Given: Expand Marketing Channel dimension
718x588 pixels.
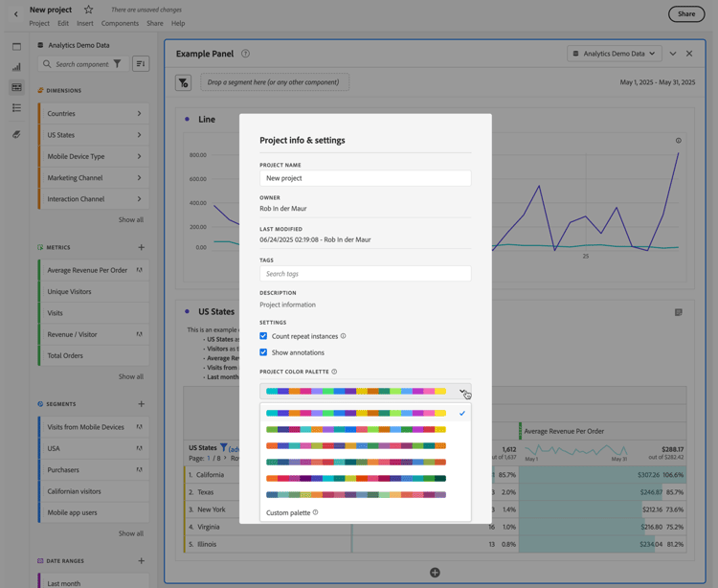Looking at the screenshot, I should tap(139, 178).
